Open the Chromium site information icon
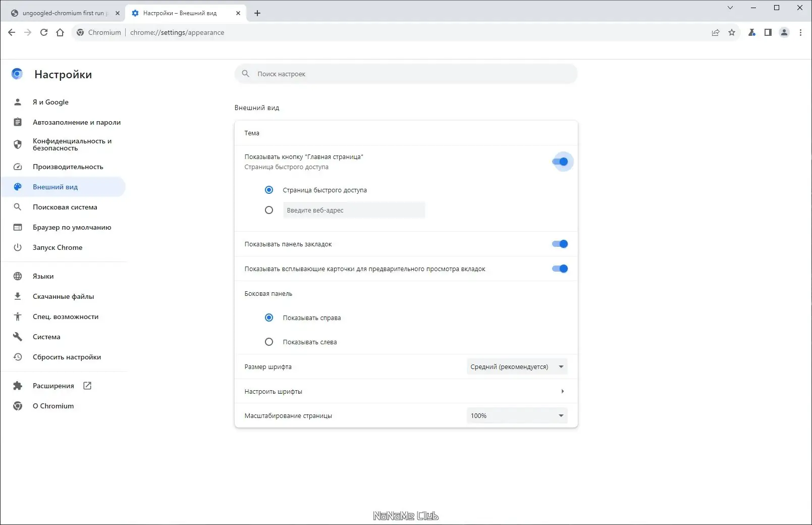The height and width of the screenshot is (525, 812). click(80, 32)
